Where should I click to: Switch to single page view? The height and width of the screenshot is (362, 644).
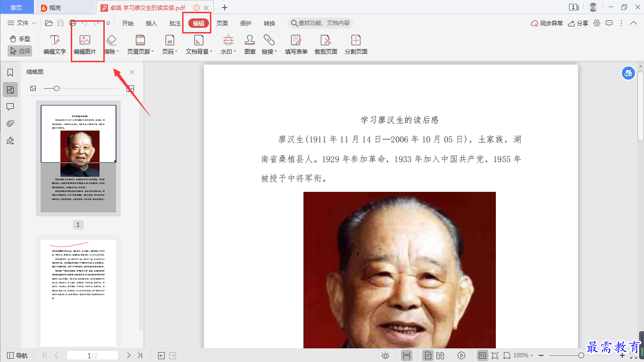[428, 355]
